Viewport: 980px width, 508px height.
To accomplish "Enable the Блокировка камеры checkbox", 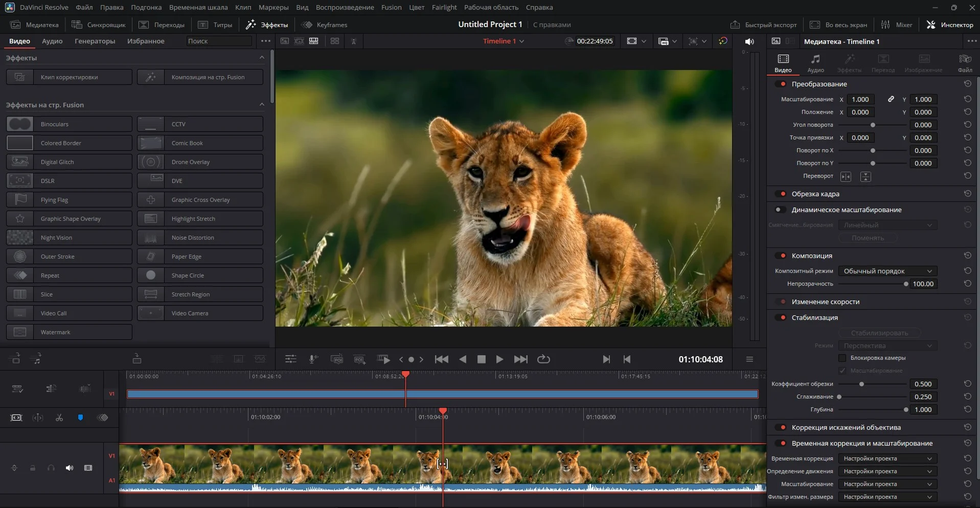I will [842, 358].
